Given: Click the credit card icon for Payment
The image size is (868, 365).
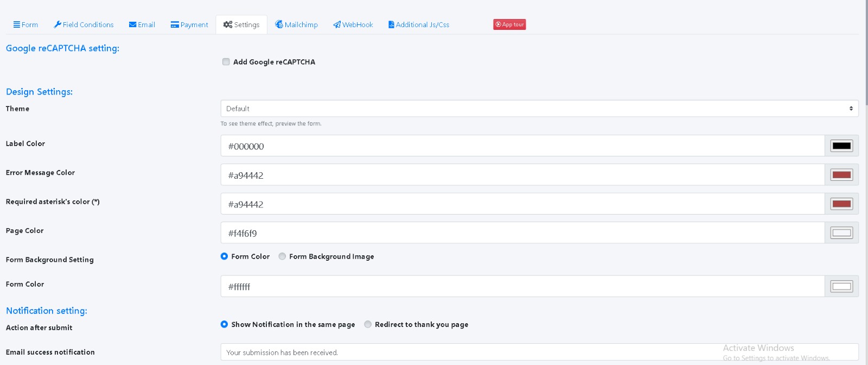Looking at the screenshot, I should (x=175, y=24).
